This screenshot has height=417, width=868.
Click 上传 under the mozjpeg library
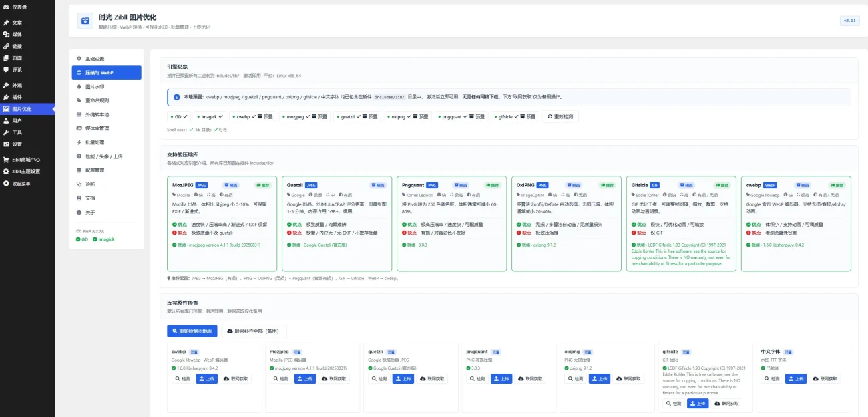[305, 378]
